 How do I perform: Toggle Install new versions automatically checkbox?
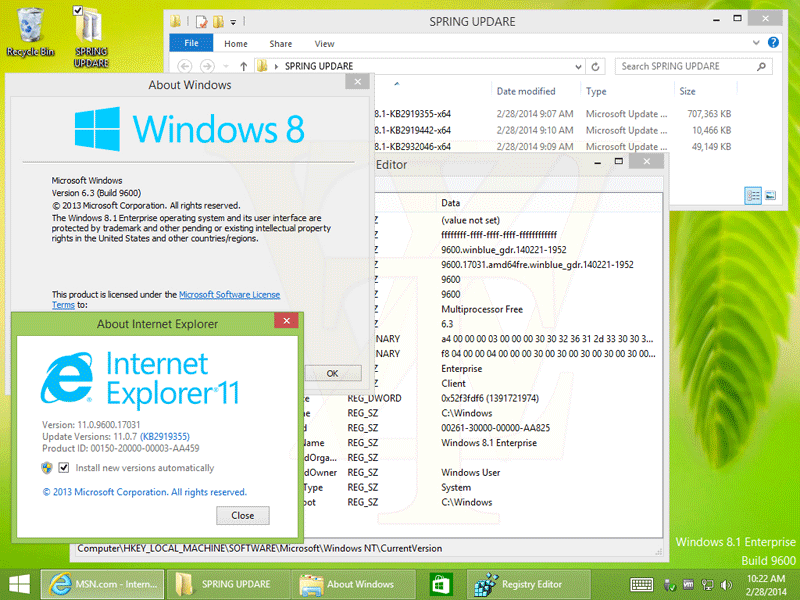click(64, 468)
